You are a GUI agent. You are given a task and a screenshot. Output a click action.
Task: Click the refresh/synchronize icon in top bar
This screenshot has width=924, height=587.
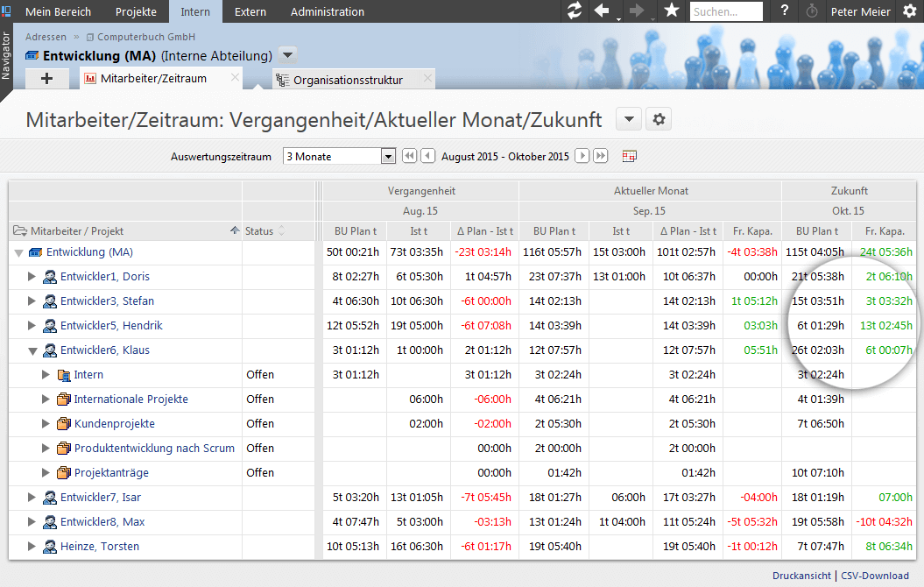(x=574, y=11)
